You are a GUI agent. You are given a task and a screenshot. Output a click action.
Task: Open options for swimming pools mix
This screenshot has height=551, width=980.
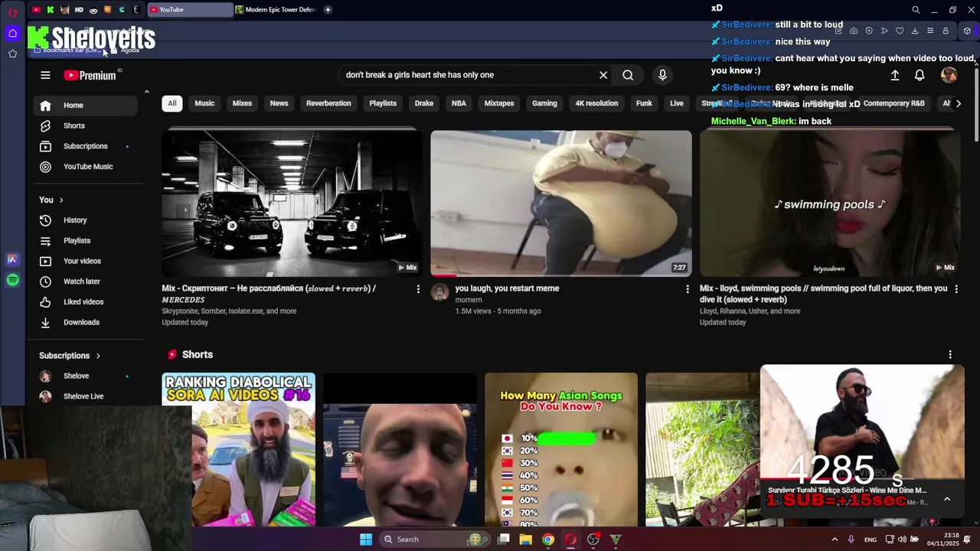[x=955, y=289]
